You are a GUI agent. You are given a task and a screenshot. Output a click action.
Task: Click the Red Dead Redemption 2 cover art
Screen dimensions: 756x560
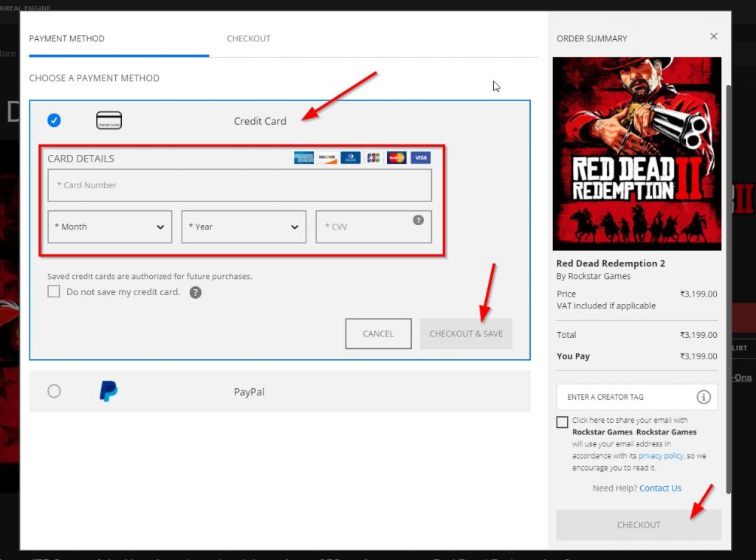point(637,153)
